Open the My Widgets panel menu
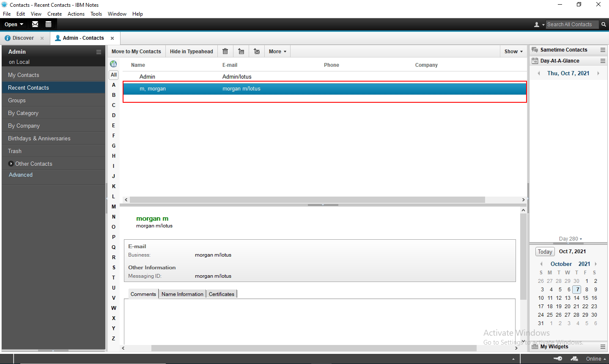Screen dimensions: 609x364 click(603, 347)
